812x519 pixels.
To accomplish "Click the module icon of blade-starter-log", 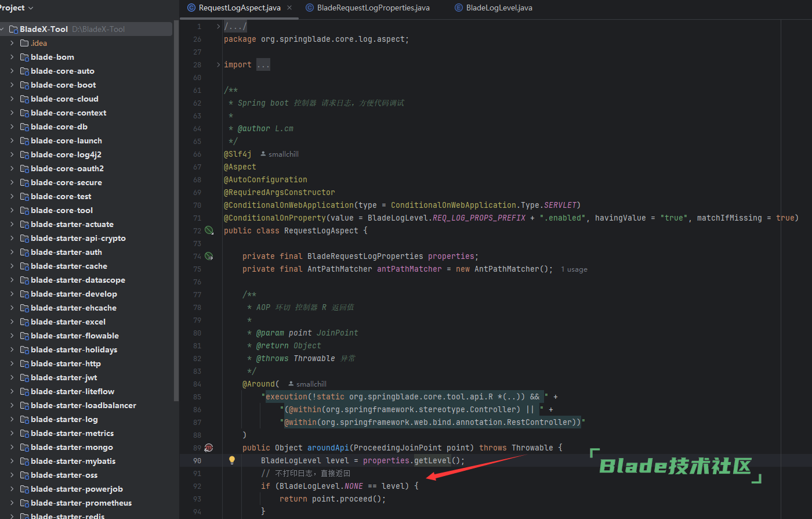I will [24, 419].
